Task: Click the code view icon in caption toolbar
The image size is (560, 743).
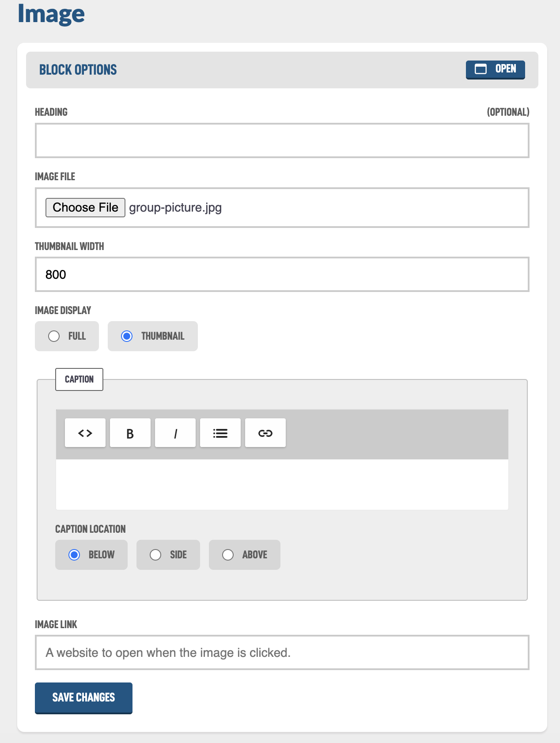Action: [x=85, y=433]
